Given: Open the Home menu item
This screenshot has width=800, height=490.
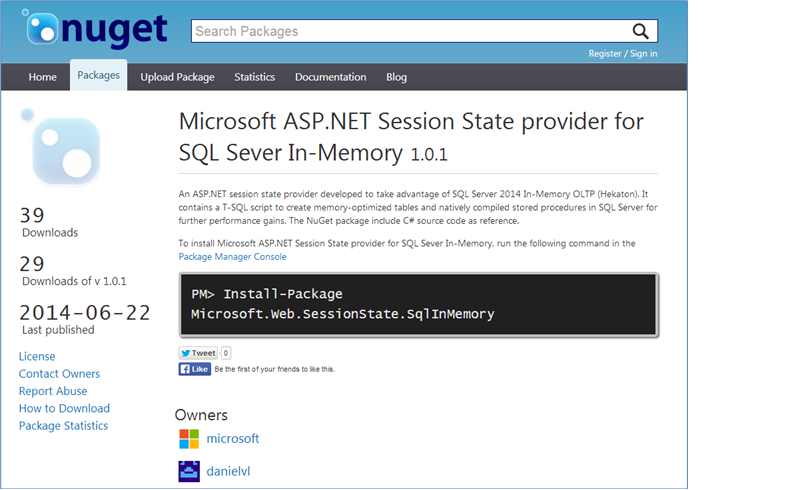Looking at the screenshot, I should tap(42, 77).
